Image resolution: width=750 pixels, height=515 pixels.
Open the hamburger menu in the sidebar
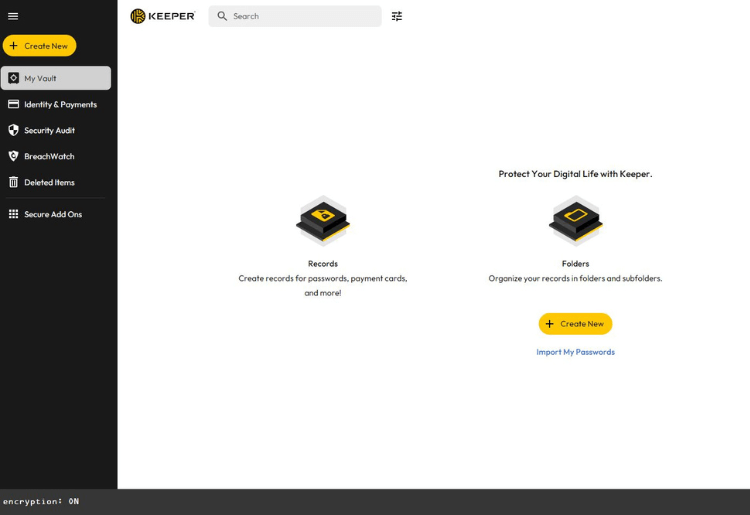tap(13, 16)
